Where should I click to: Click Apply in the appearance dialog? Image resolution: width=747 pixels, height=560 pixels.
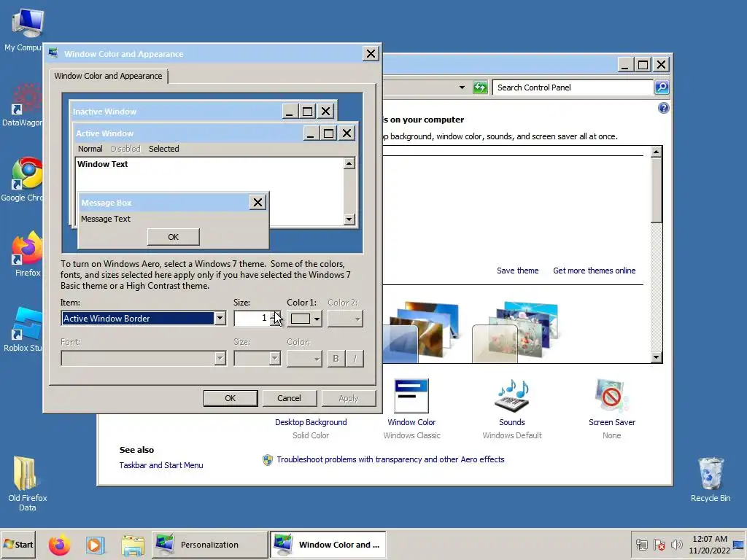(348, 398)
